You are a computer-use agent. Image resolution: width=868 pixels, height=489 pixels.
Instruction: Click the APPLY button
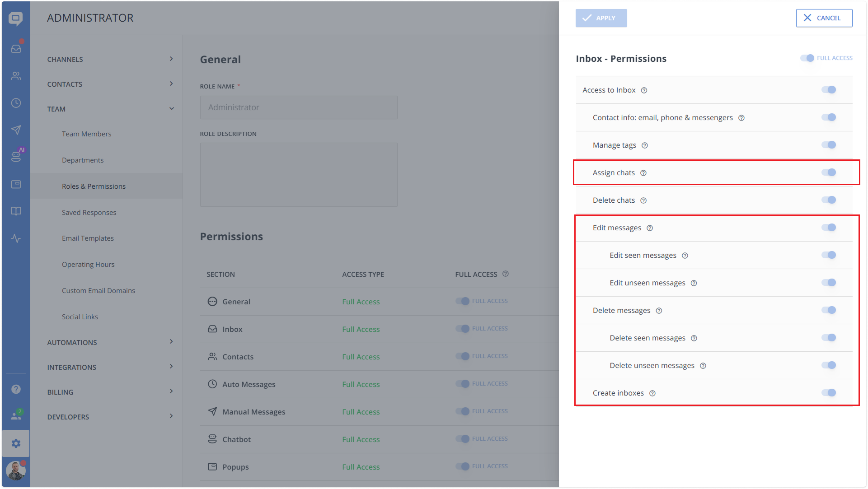tap(601, 18)
